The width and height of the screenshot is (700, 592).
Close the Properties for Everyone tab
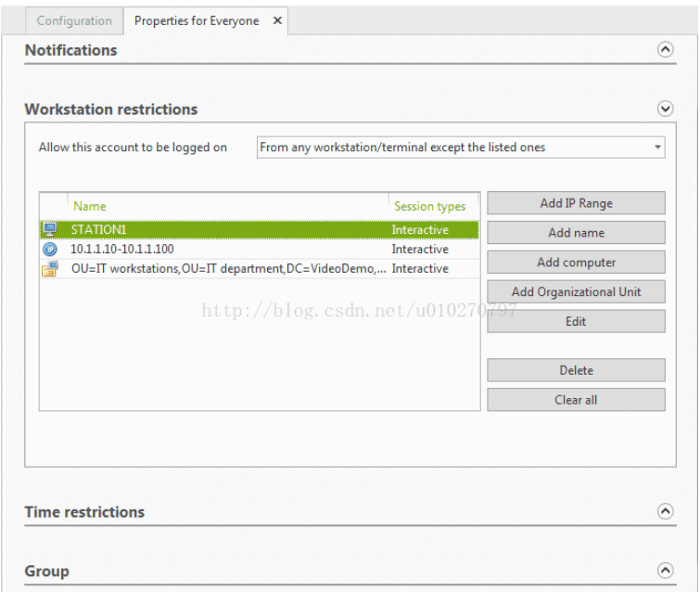point(277,20)
